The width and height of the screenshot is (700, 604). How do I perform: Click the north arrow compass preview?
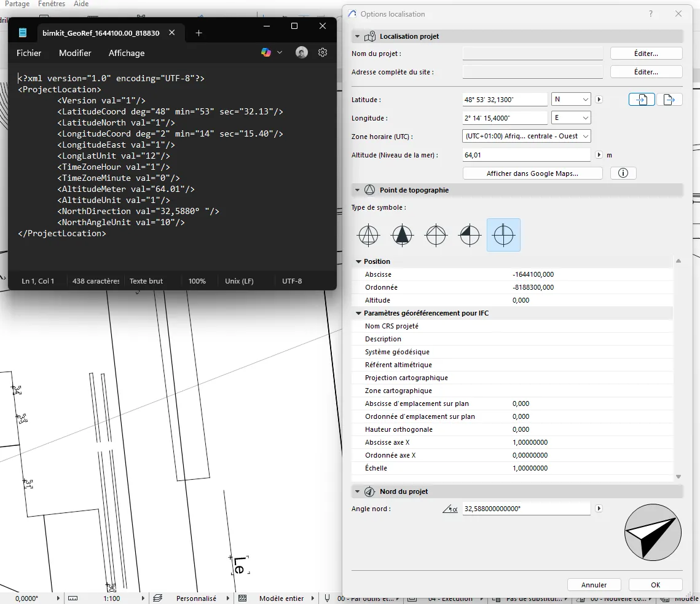pos(652,533)
